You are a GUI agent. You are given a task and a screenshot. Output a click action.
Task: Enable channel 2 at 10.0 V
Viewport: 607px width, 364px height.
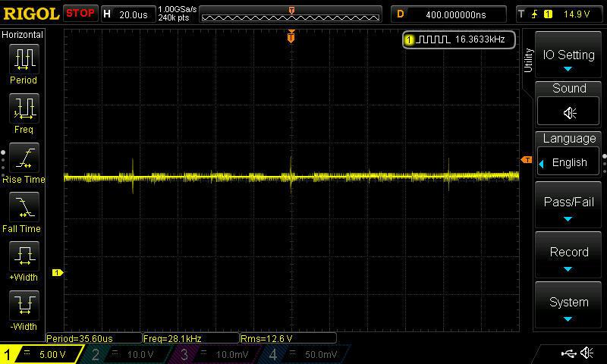click(x=121, y=354)
